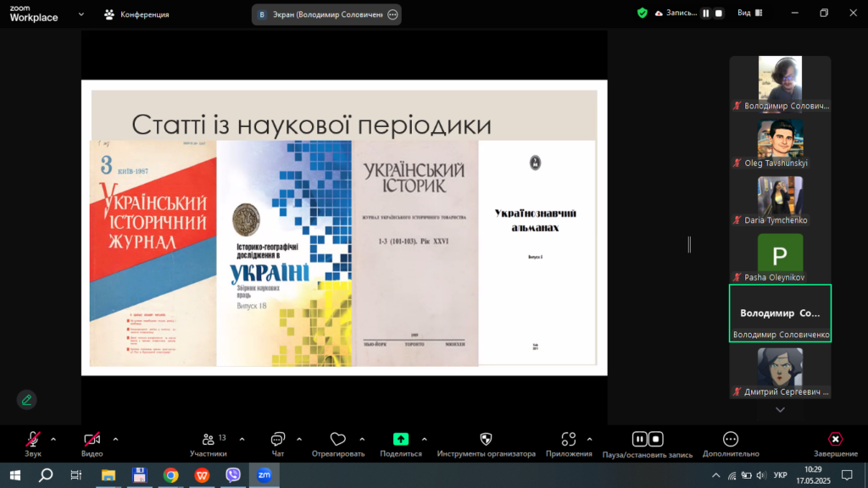Click the green annotation pencil icon
This screenshot has width=868, height=488.
(27, 399)
